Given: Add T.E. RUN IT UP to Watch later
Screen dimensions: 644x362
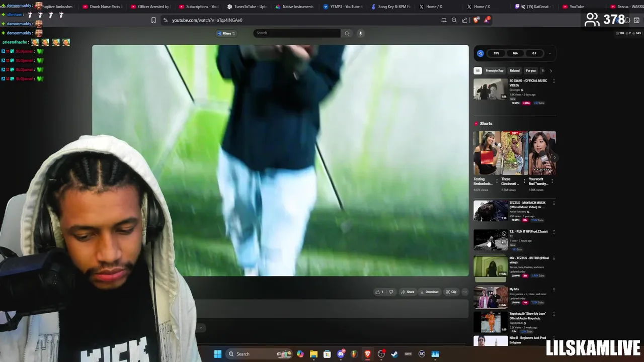Looking at the screenshot, I should (x=504, y=234).
